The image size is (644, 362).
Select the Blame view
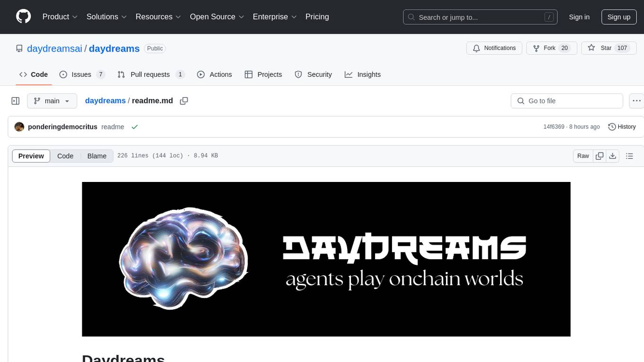pyautogui.click(x=97, y=156)
